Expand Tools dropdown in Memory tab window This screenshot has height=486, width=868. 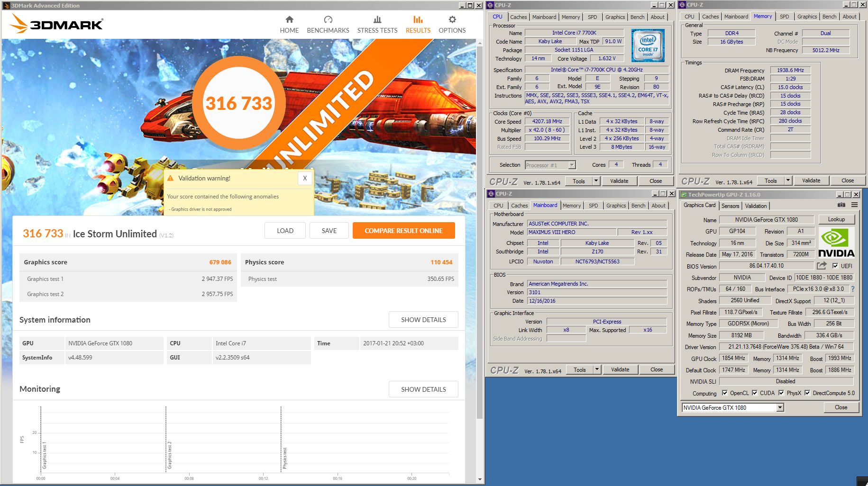[x=788, y=180]
